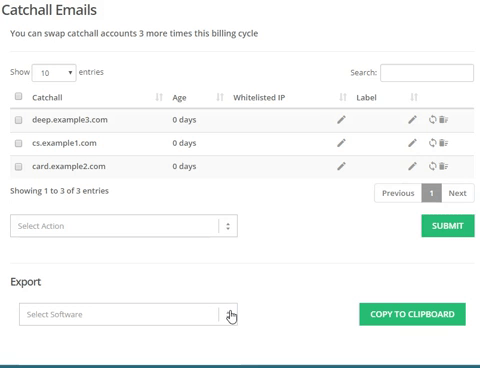Go to the Previous page
The height and width of the screenshot is (368, 480).
click(x=398, y=193)
